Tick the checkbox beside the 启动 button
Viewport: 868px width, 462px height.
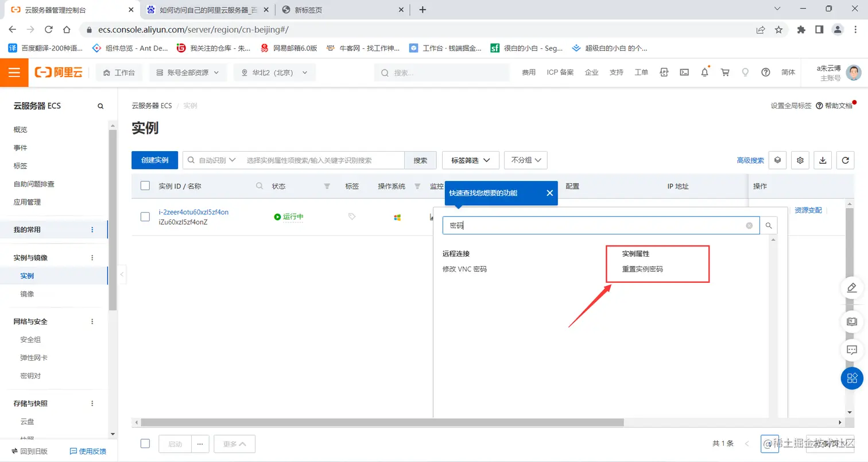(145, 444)
